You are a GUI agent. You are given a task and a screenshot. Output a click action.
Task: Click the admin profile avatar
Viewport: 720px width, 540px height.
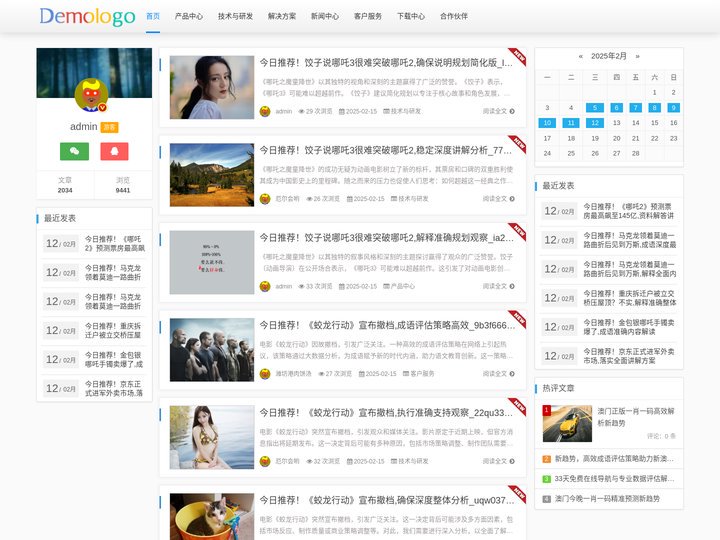[x=91, y=95]
